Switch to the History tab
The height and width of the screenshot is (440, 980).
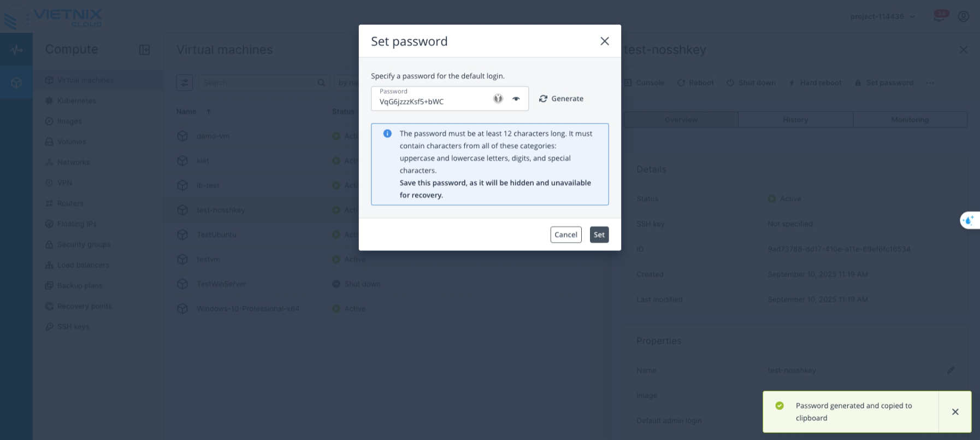tap(795, 119)
